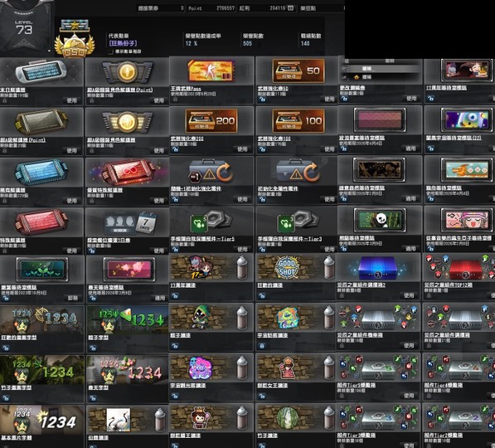Toggle the show medal checkbox under title
The height and width of the screenshot is (448, 495).
pos(110,51)
